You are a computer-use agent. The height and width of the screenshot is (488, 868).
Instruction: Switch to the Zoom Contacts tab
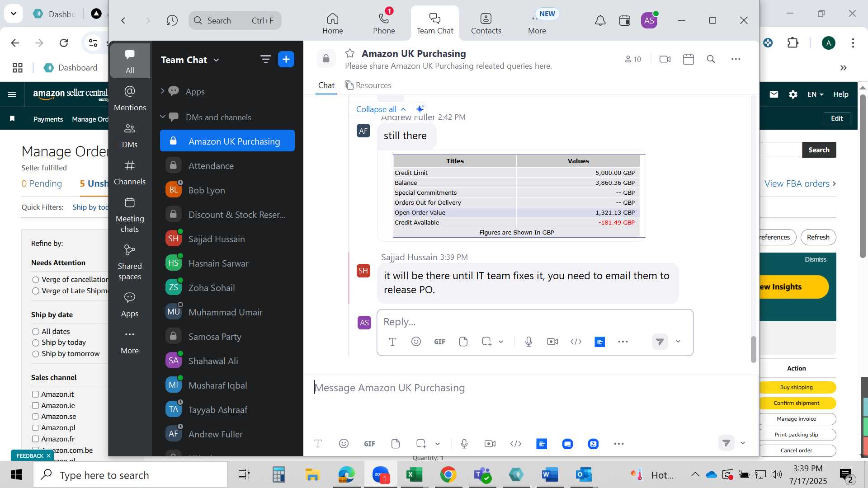pos(486,23)
